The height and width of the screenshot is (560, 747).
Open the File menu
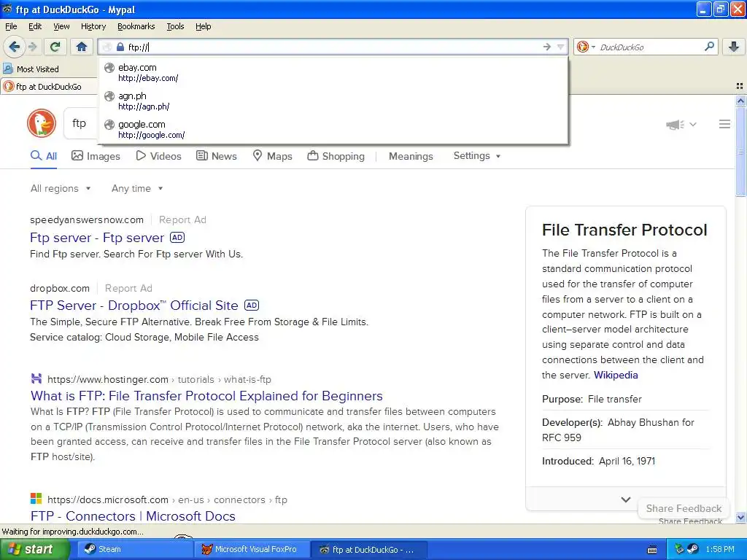pyautogui.click(x=11, y=26)
